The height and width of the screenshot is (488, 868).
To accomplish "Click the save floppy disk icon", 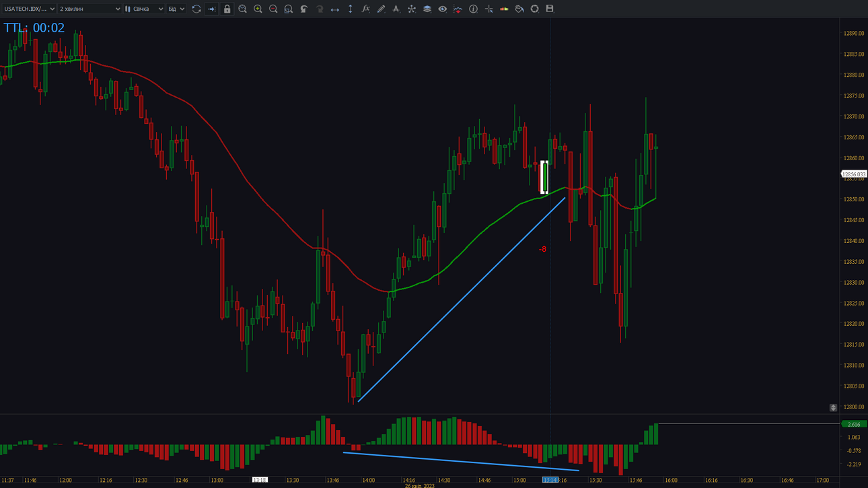I will pyautogui.click(x=550, y=9).
